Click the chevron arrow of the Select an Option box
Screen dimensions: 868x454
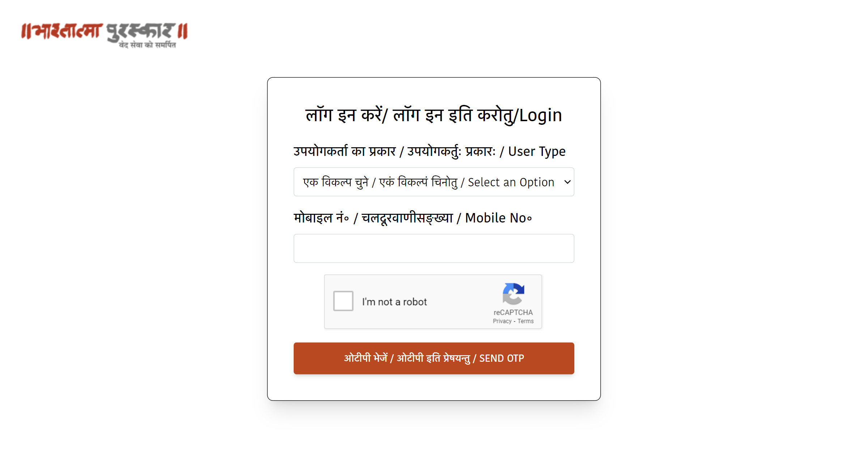pyautogui.click(x=567, y=182)
